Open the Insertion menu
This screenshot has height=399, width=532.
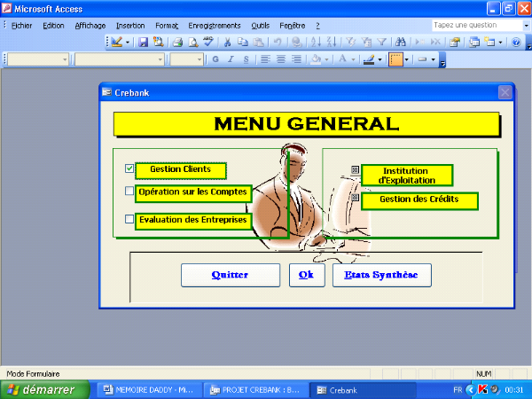[130, 26]
